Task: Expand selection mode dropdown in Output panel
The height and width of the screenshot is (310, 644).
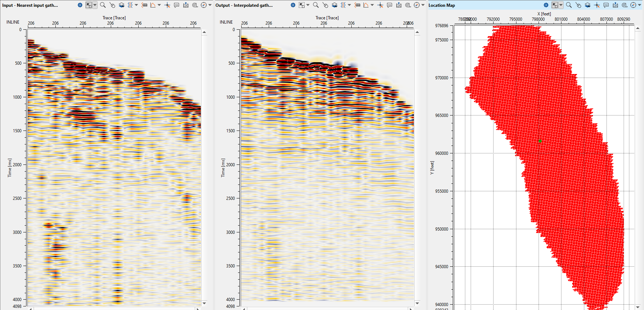Action: tap(308, 5)
